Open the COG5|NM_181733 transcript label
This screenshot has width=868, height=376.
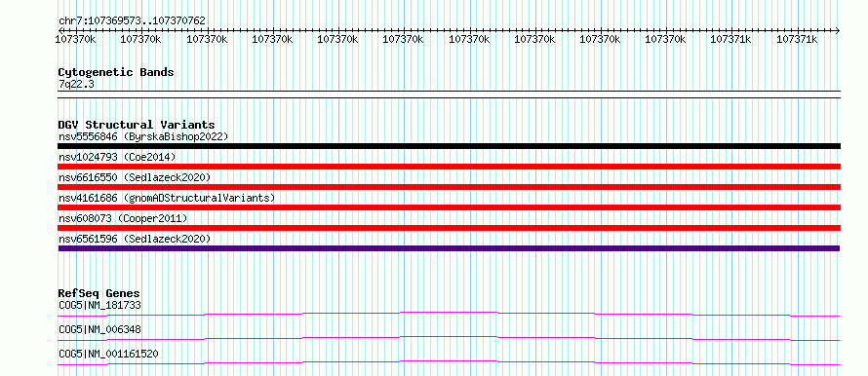99,305
